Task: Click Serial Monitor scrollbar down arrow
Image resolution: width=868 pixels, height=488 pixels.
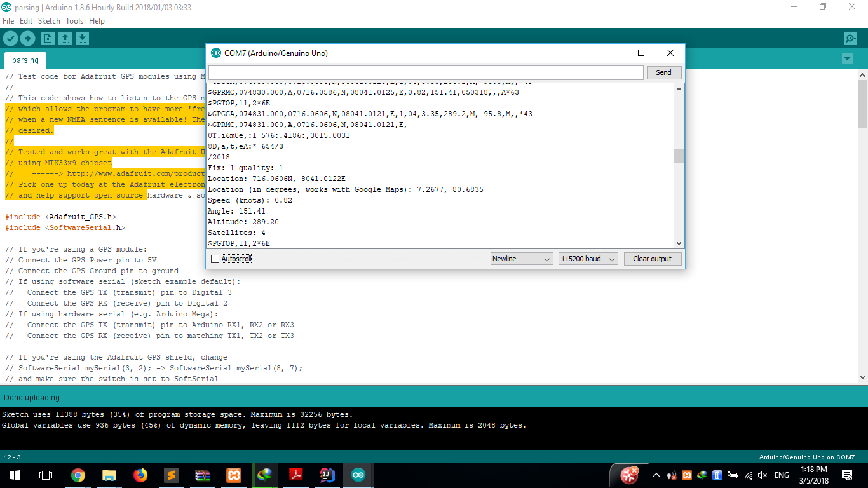Action: [x=679, y=243]
